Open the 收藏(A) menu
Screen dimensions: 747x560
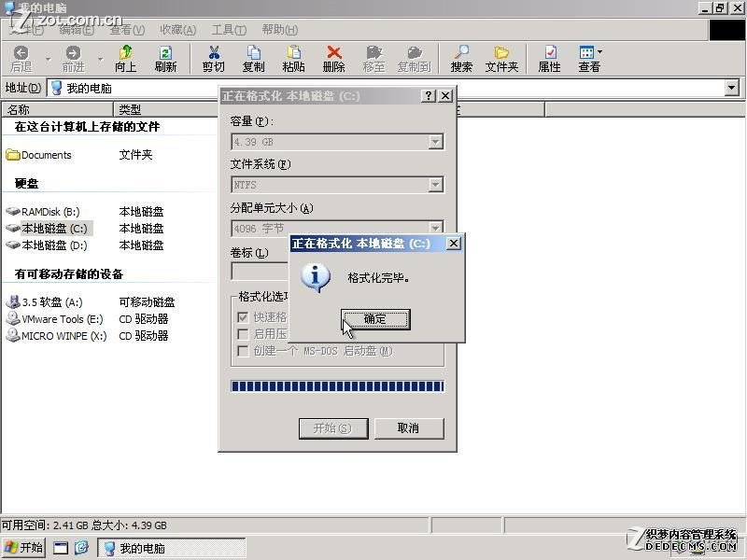[177, 30]
